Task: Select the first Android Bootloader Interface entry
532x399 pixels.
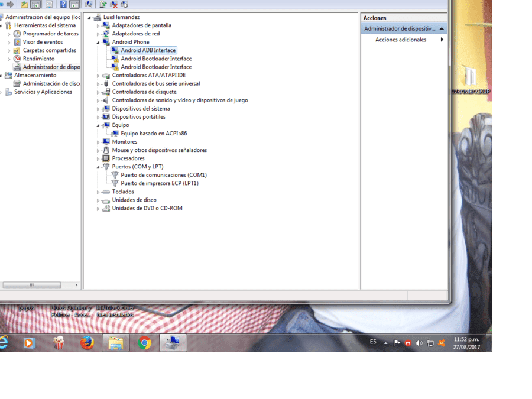Action: click(156, 59)
